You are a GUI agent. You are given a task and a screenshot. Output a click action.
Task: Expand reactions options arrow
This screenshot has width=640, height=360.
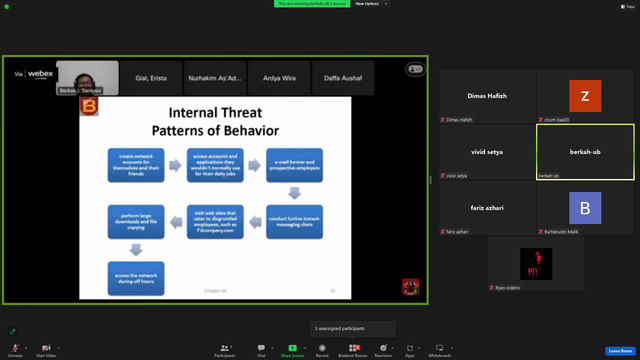[x=393, y=348]
